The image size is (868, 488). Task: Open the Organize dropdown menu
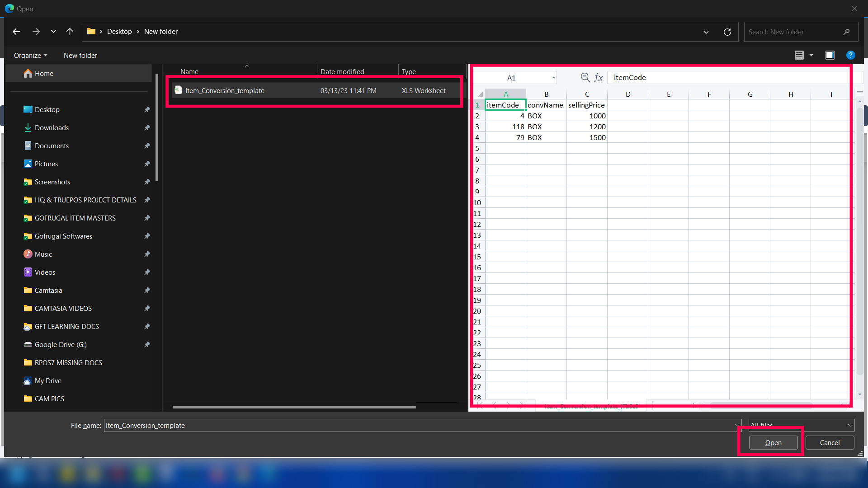[30, 55]
